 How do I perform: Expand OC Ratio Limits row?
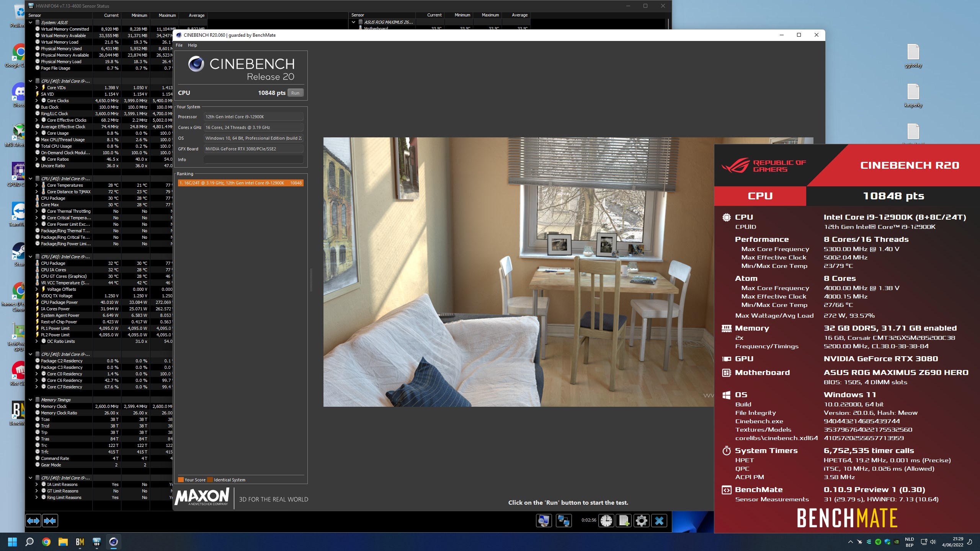pos(37,341)
